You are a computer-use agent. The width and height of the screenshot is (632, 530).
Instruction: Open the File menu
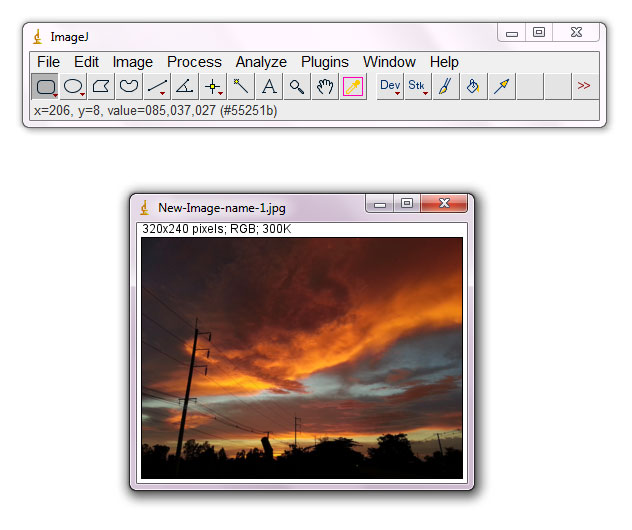coord(48,62)
